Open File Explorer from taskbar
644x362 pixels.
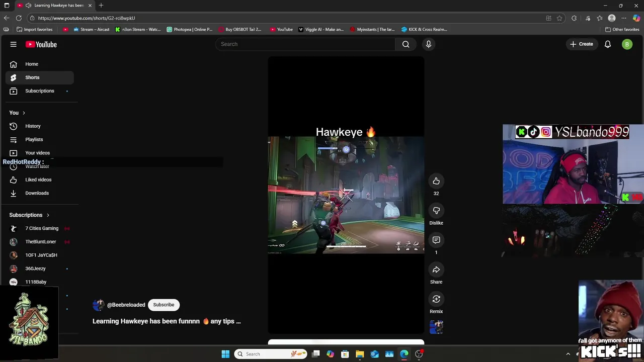point(360,354)
